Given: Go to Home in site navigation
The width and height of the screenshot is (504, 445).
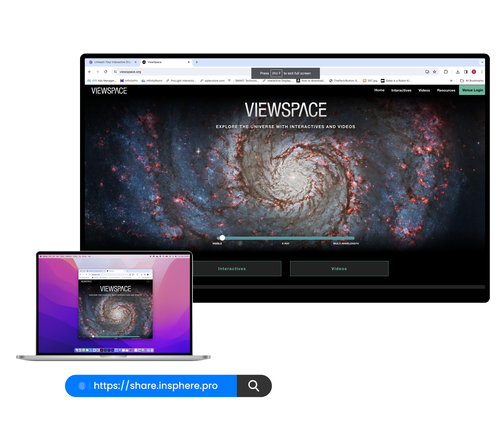Looking at the screenshot, I should pyautogui.click(x=379, y=90).
